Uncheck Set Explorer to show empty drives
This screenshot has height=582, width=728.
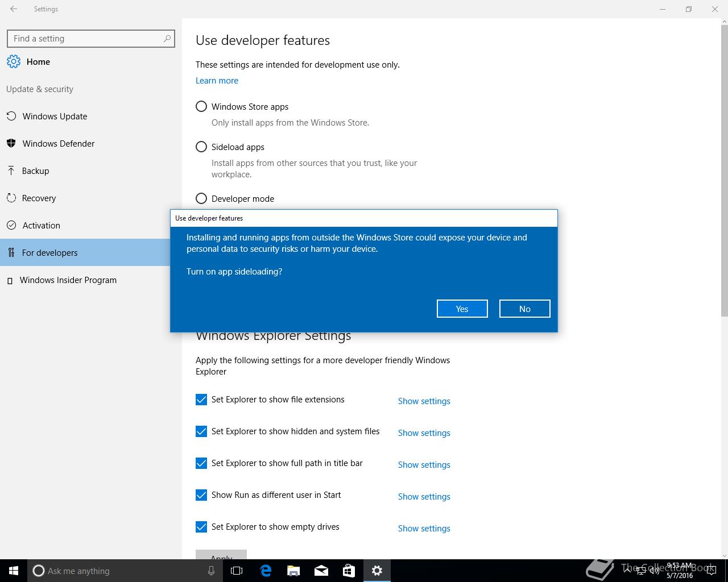pyautogui.click(x=201, y=527)
